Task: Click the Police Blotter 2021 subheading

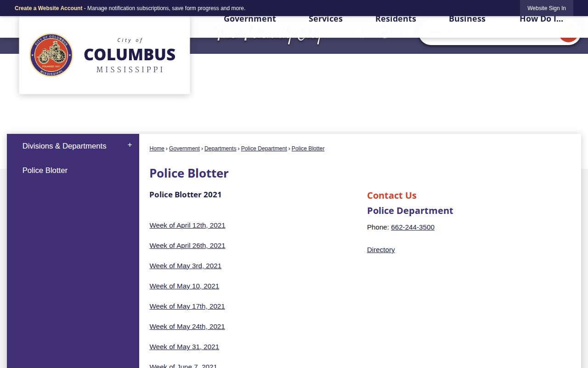Action: click(x=185, y=195)
